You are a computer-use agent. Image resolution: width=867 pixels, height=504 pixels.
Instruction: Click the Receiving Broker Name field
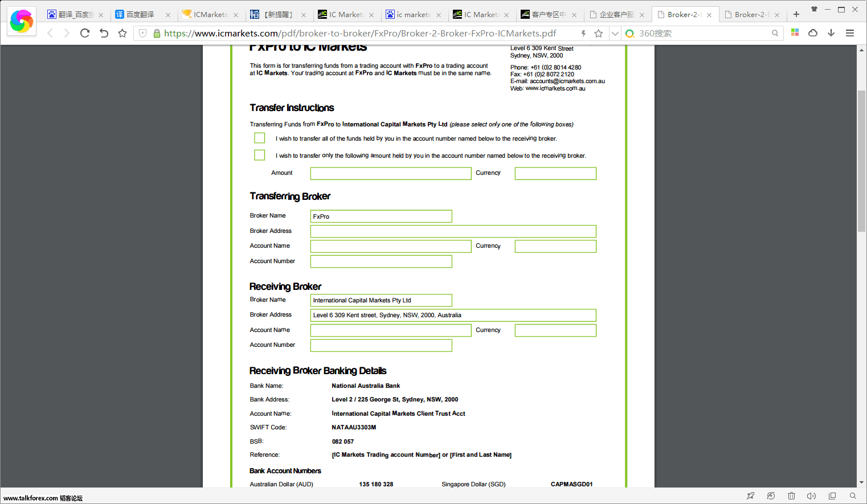[x=381, y=300]
